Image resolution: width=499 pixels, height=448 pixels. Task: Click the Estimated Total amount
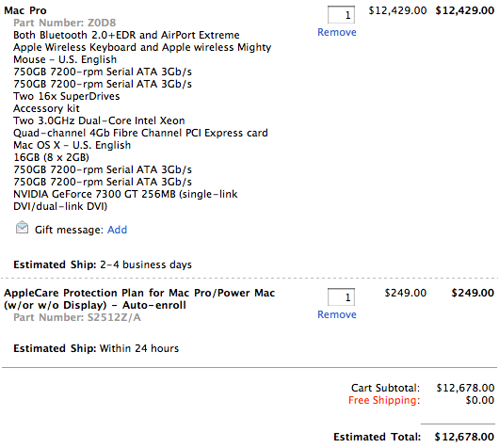pos(464,437)
